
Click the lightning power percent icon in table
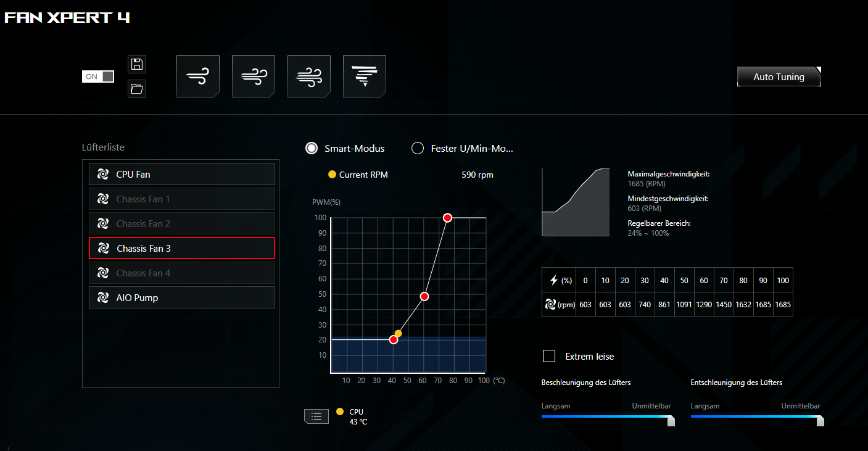pos(553,281)
